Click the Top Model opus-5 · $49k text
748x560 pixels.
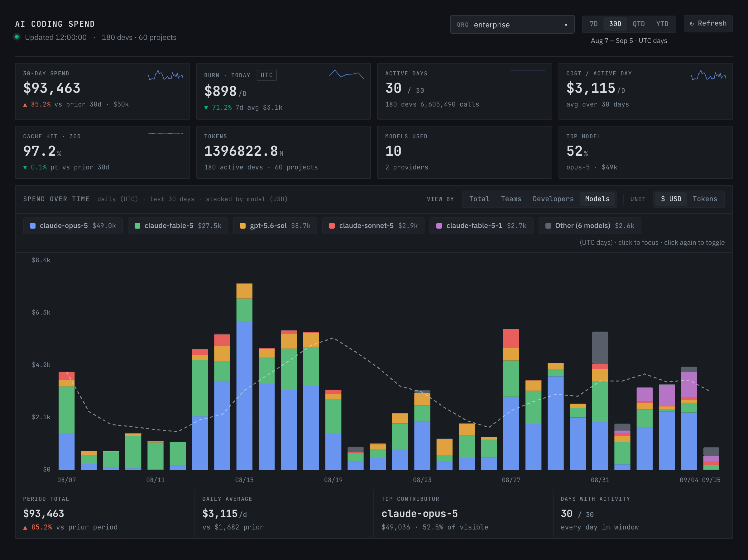[x=592, y=167]
